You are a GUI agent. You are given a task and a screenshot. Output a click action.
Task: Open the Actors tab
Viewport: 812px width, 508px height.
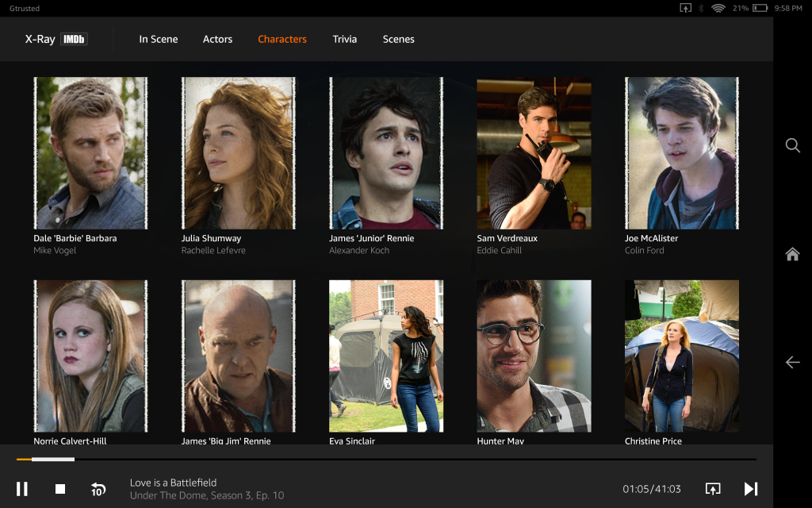pyautogui.click(x=217, y=40)
